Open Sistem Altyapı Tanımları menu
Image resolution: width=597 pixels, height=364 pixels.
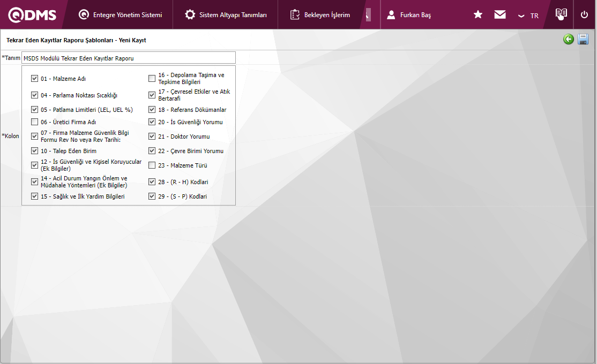click(226, 15)
